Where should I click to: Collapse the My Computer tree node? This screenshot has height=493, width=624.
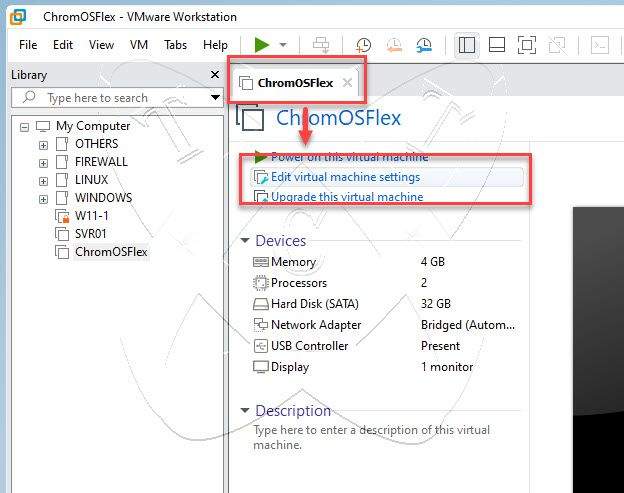[24, 127]
